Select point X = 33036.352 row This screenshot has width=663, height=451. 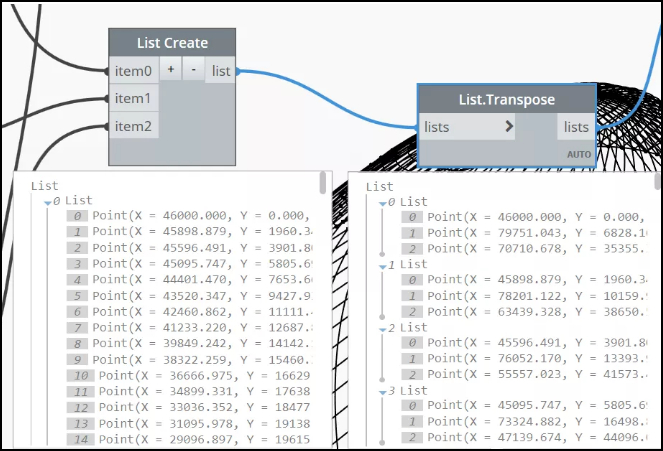point(189,407)
